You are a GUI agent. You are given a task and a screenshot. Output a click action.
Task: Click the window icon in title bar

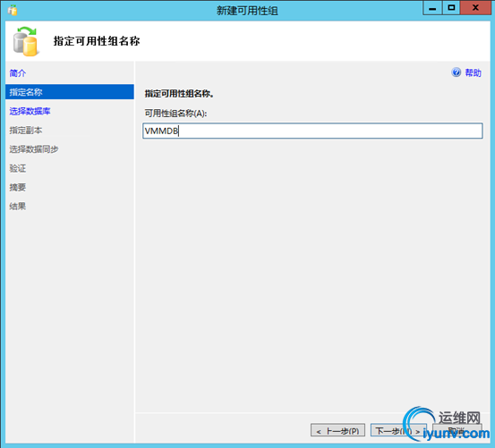13,10
